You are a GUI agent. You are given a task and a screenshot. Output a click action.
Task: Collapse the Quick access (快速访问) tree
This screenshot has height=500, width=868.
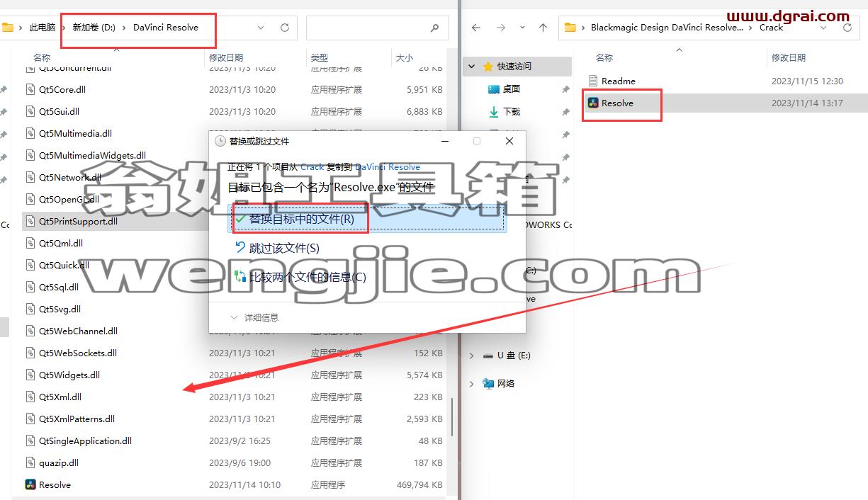pyautogui.click(x=472, y=67)
